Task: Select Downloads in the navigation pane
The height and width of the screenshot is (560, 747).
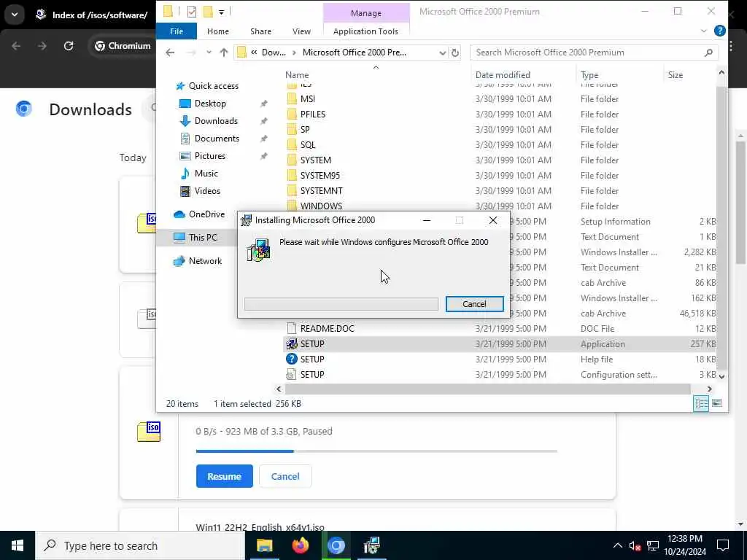Action: pyautogui.click(x=216, y=121)
